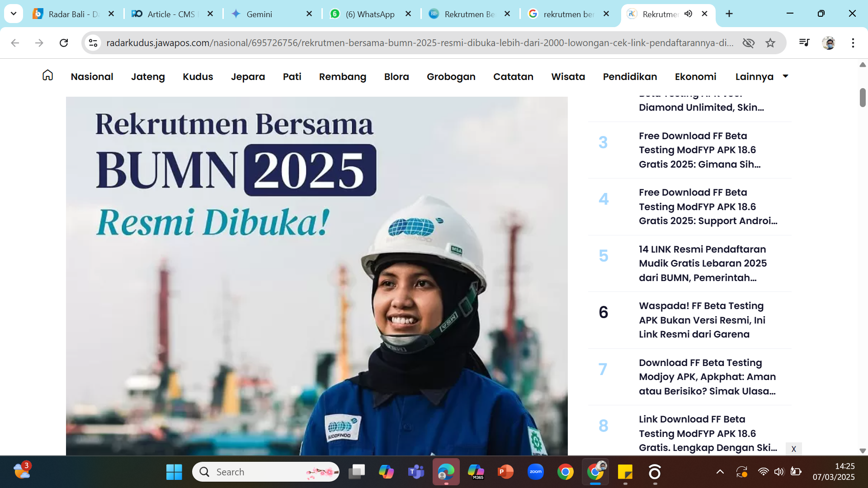This screenshot has height=488, width=868.
Task: Click the browser back arrow
Action: click(x=15, y=43)
